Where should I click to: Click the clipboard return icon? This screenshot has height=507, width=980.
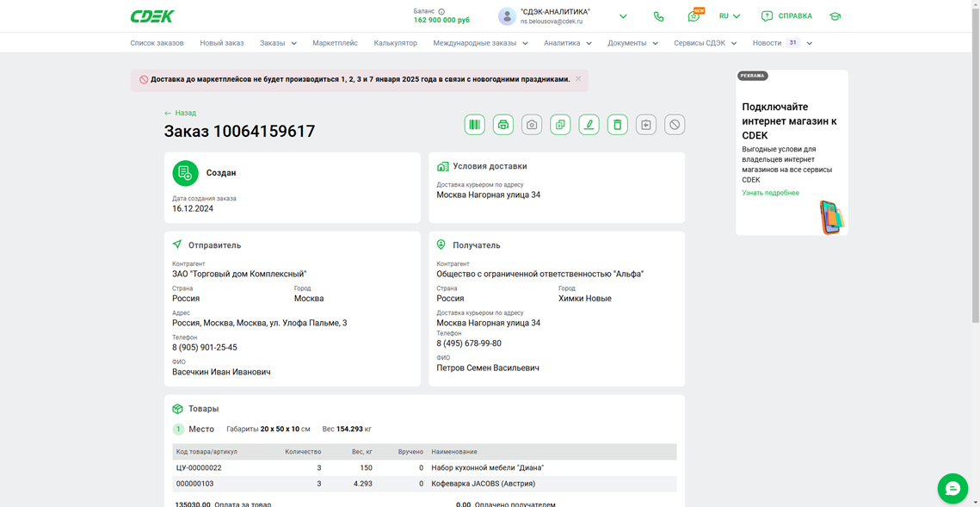[x=645, y=124]
